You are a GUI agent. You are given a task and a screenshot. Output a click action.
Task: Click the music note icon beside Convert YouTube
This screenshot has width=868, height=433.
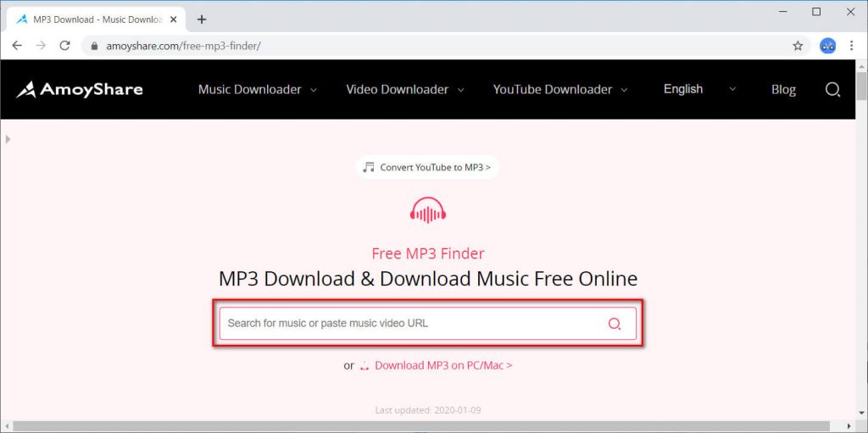pyautogui.click(x=369, y=167)
